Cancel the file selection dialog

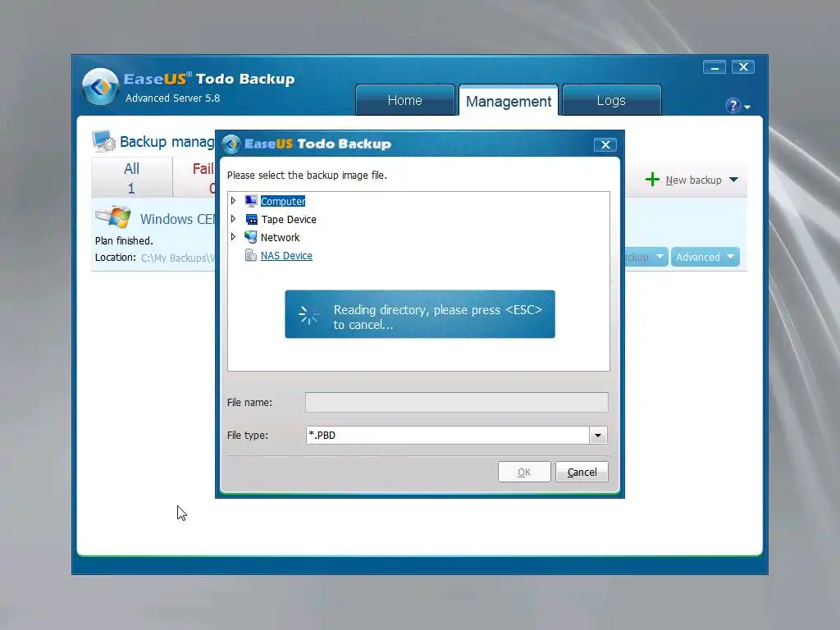(582, 472)
